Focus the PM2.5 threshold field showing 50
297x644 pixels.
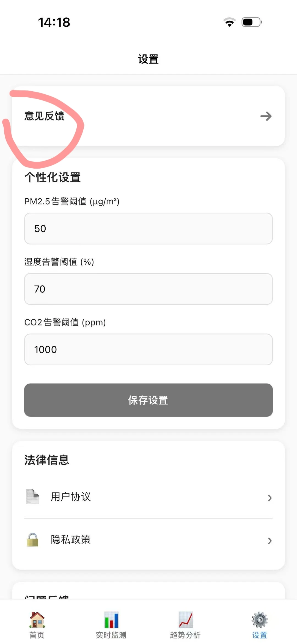[x=148, y=228]
